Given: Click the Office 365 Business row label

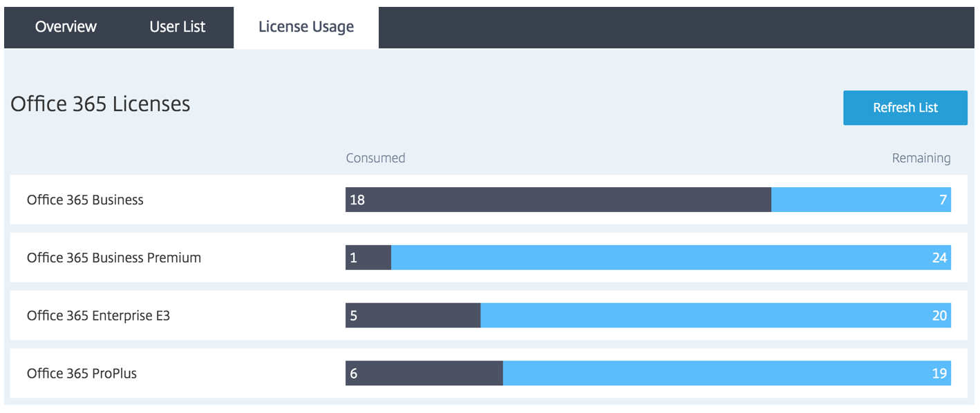Looking at the screenshot, I should pyautogui.click(x=85, y=200).
